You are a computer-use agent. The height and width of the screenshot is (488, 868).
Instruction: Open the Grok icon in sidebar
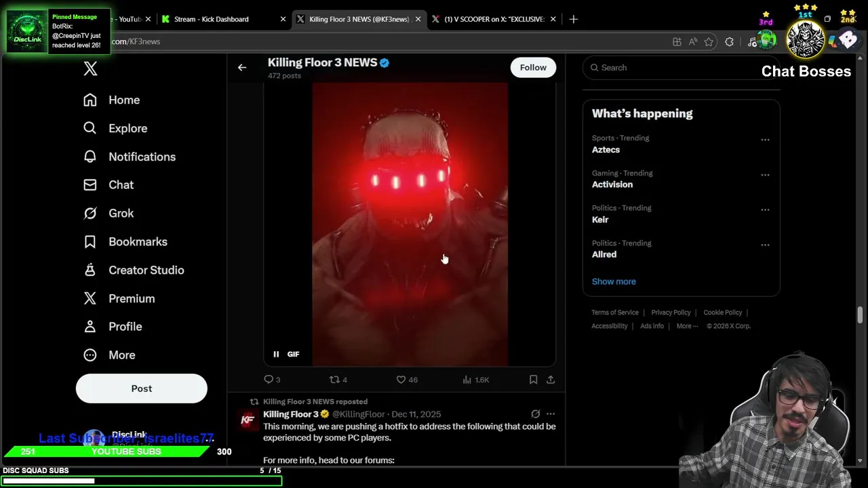pyautogui.click(x=90, y=213)
